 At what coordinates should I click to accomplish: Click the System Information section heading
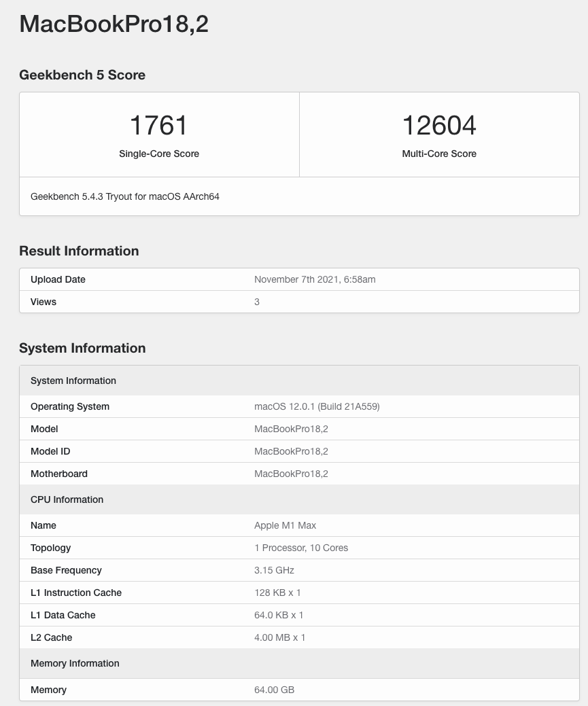(x=82, y=348)
